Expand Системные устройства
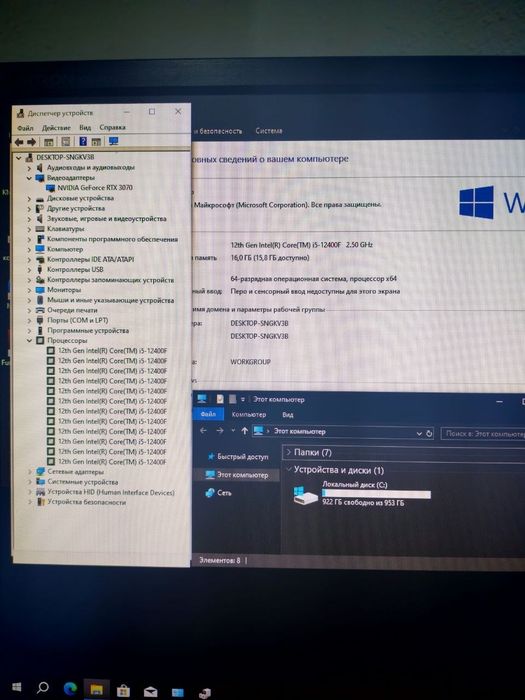 (x=30, y=482)
